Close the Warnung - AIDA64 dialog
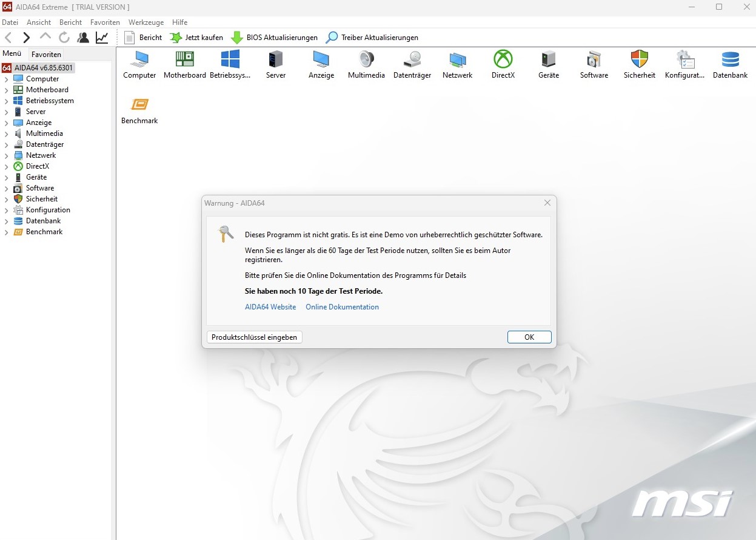 pyautogui.click(x=547, y=203)
